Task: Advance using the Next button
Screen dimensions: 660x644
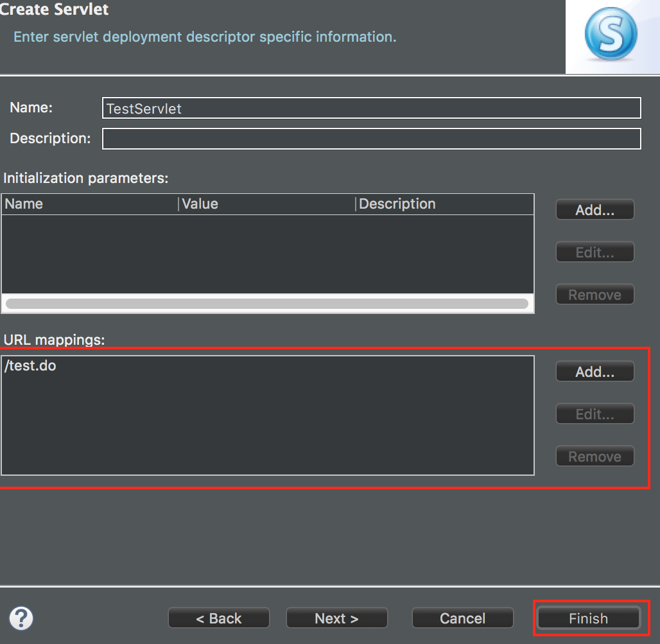Action: tap(336, 618)
